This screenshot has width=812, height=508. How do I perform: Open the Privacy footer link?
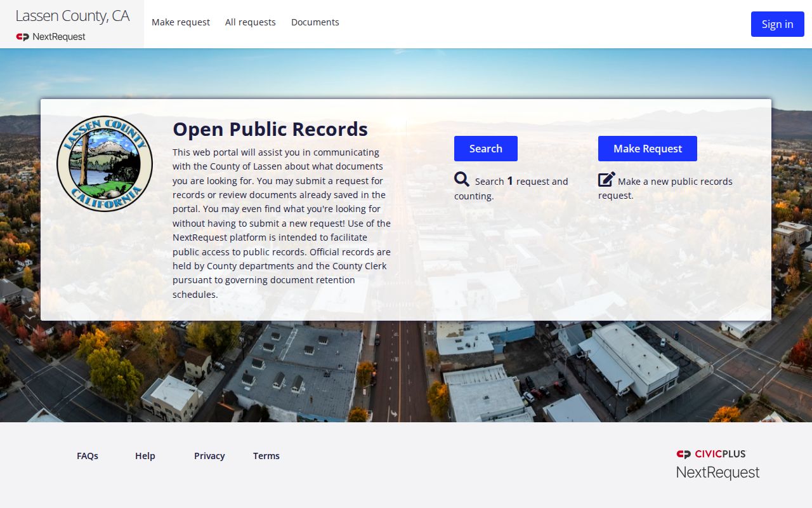(x=209, y=456)
